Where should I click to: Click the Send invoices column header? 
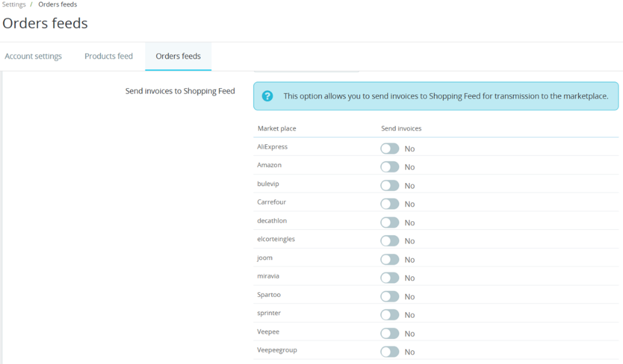(401, 128)
